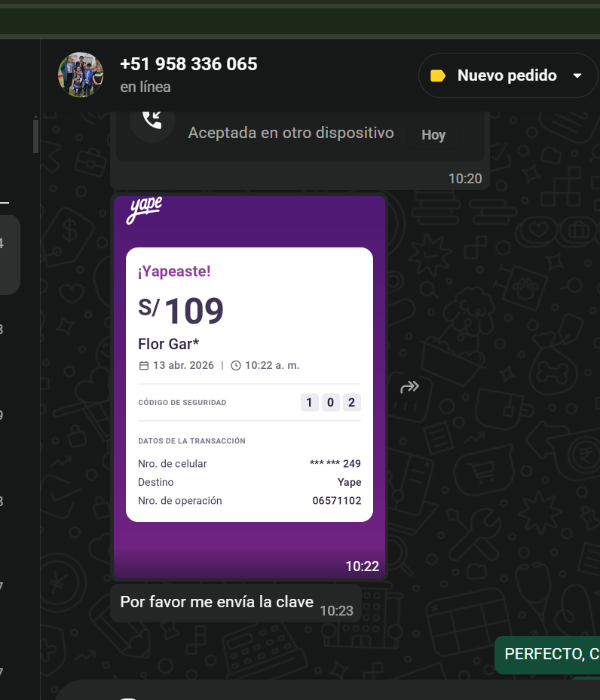Click the yellow label tag icon
The image size is (600, 700).
click(x=438, y=75)
